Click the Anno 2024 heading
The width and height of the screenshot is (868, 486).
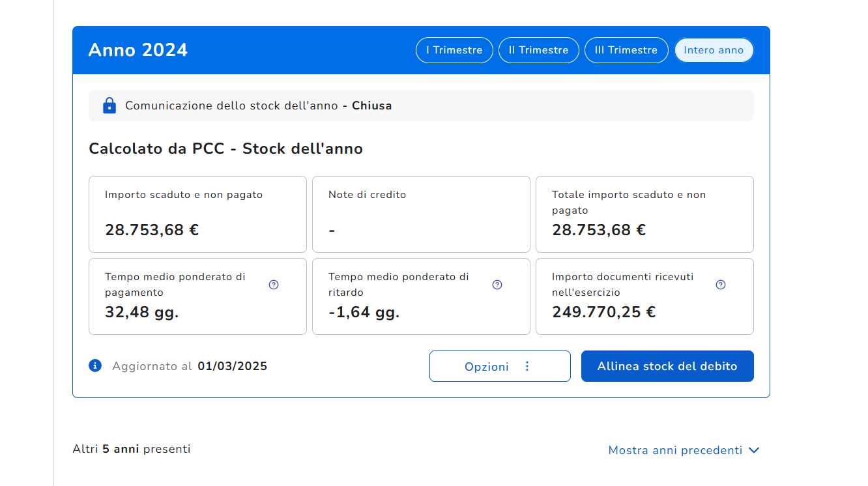pos(138,50)
